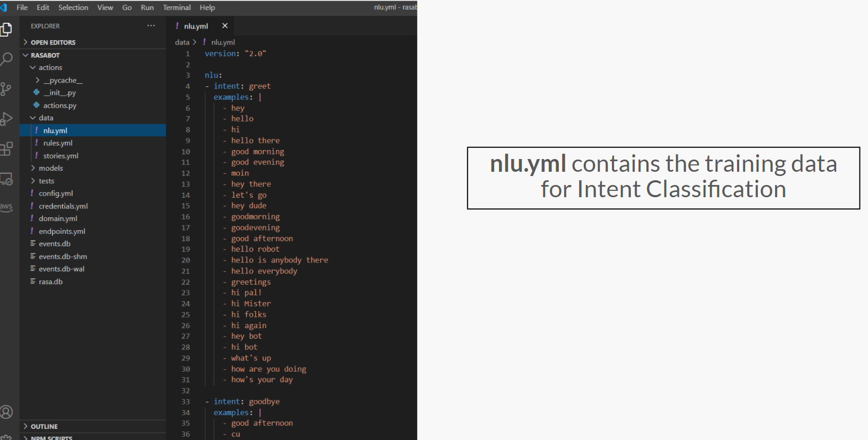This screenshot has width=868, height=440.
Task: Open the Terminal menu
Action: [177, 7]
